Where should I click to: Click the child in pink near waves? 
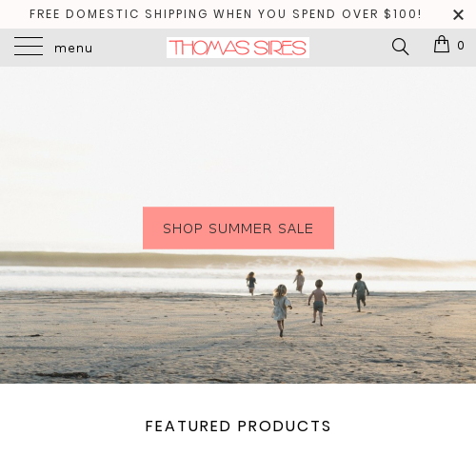(299, 281)
